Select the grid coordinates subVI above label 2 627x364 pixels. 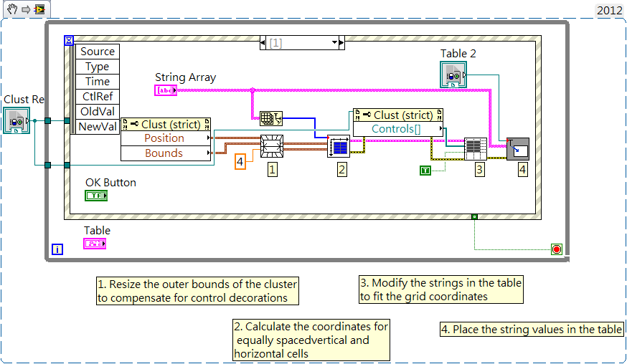pyautogui.click(x=339, y=147)
